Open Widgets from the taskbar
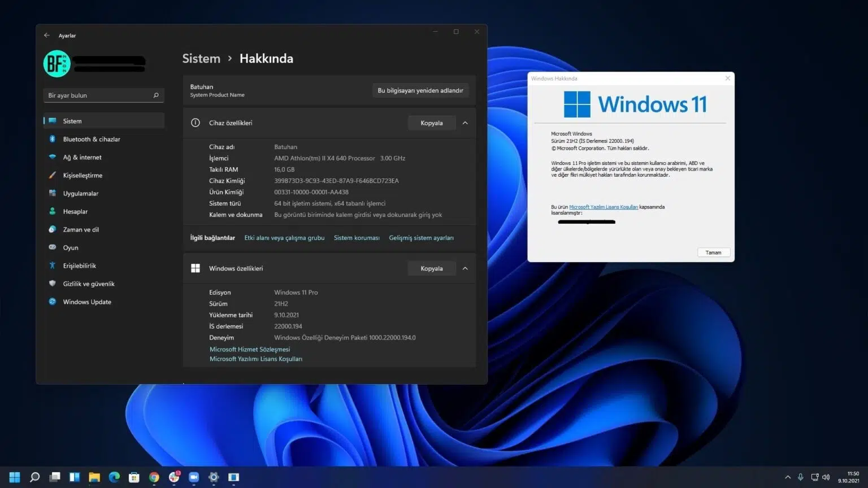Screen dimensions: 868x488 75,477
